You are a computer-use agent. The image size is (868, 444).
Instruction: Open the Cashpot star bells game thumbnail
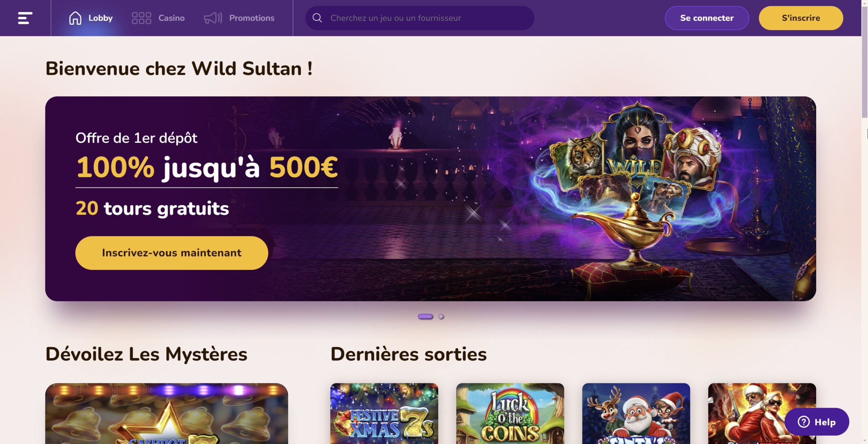pos(166,413)
